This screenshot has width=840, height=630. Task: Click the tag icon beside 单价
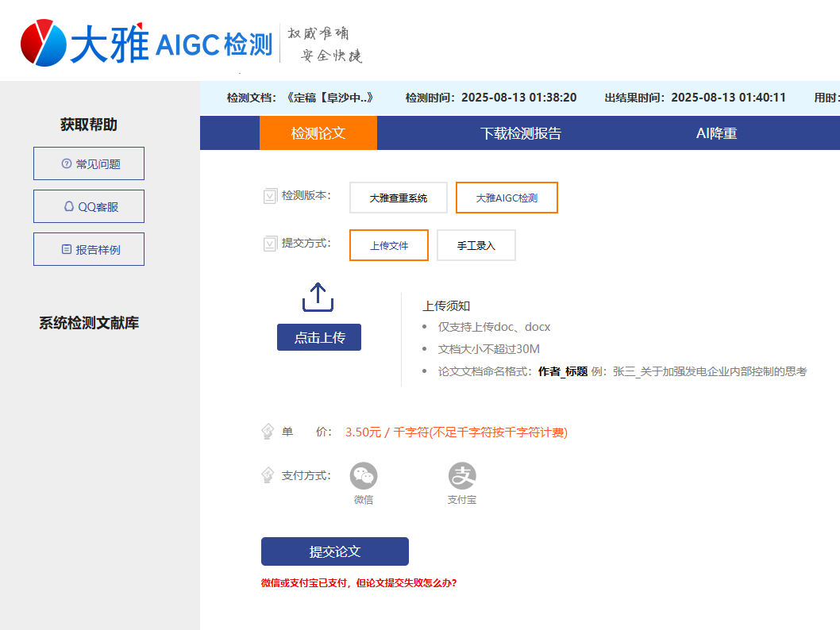click(x=268, y=432)
